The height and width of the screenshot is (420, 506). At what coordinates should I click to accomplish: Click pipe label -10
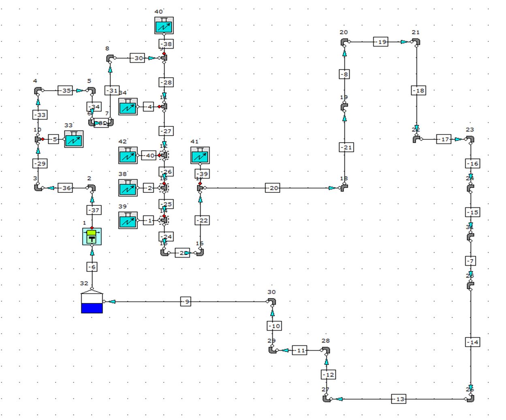click(274, 326)
